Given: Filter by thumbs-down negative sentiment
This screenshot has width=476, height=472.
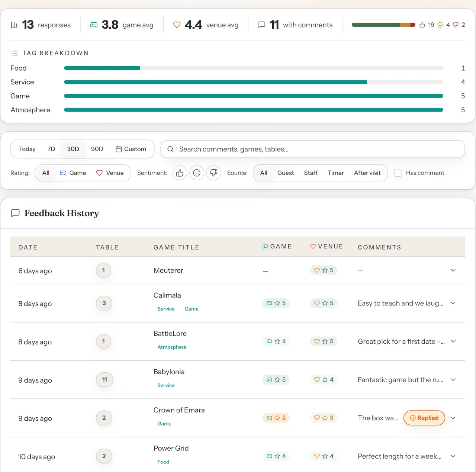Looking at the screenshot, I should click(214, 173).
